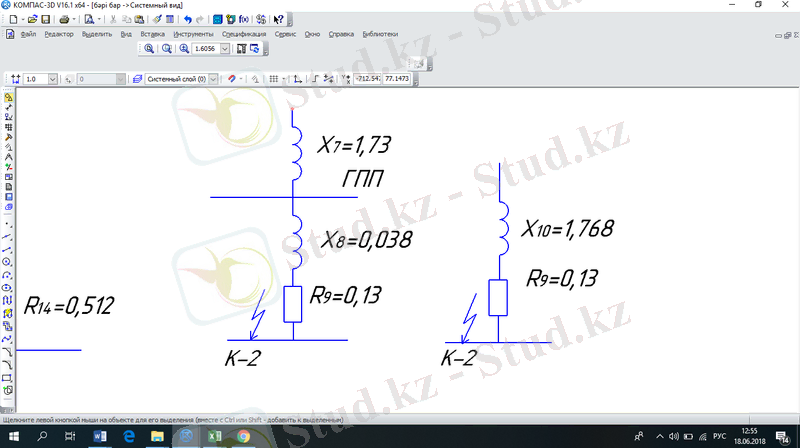Click the context help arrow-question icon
The width and height of the screenshot is (800, 448).
tap(279, 19)
